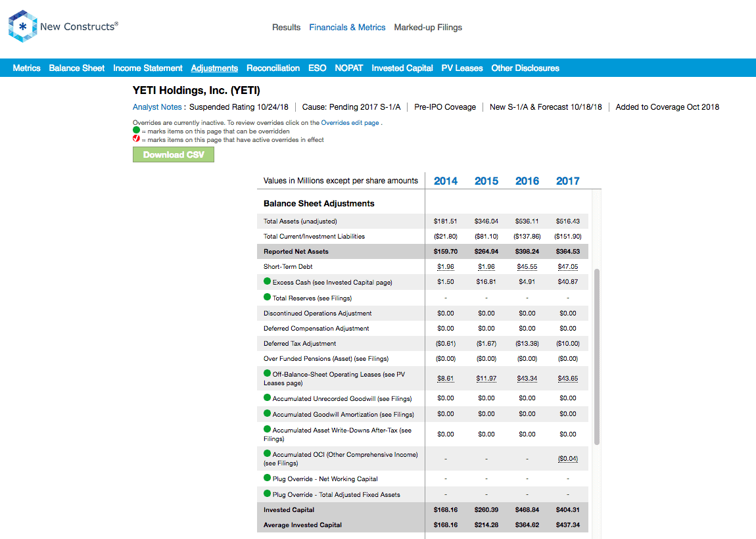Open Financials & Metrics navigation item
The image size is (756, 539).
click(x=347, y=28)
